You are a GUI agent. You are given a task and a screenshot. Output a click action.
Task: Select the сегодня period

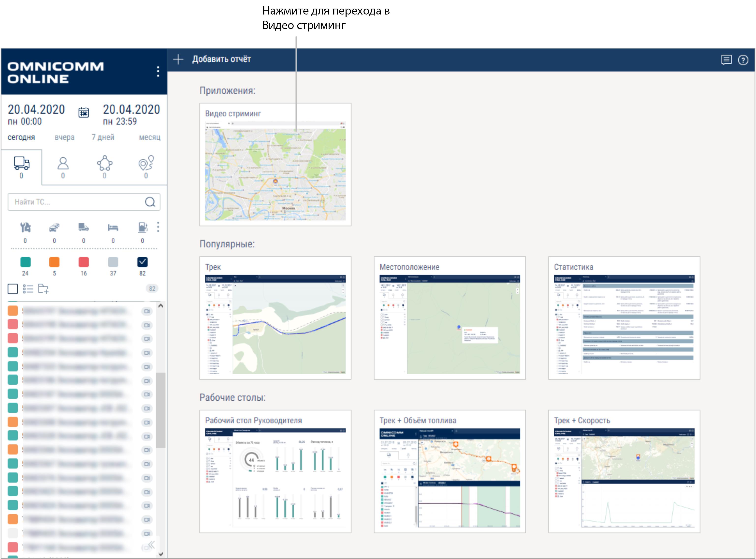pyautogui.click(x=21, y=137)
